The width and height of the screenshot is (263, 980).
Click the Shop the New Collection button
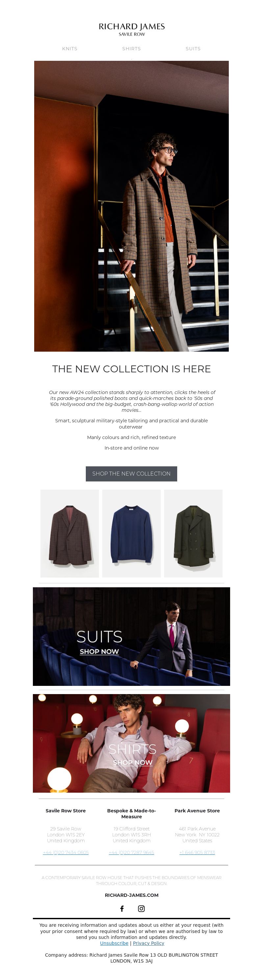pyautogui.click(x=131, y=474)
